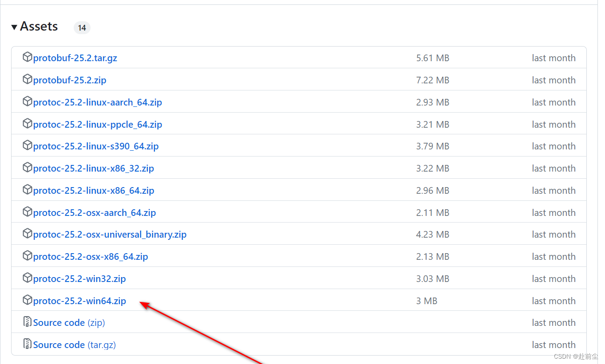Viewport: 605px width, 364px height.
Task: Click package icon beside protoc-25.2-linux-s390_64.zip
Action: [28, 145]
